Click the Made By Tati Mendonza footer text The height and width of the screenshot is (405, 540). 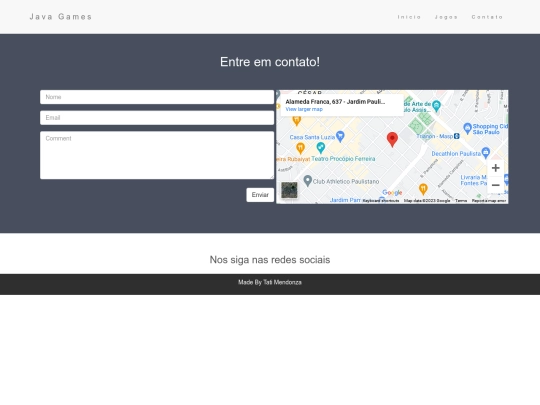(270, 282)
